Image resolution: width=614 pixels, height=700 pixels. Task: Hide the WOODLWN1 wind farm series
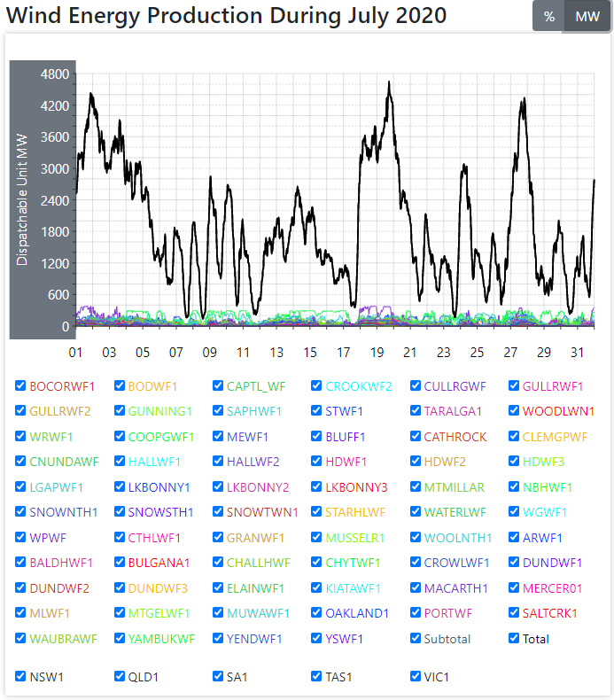[515, 411]
